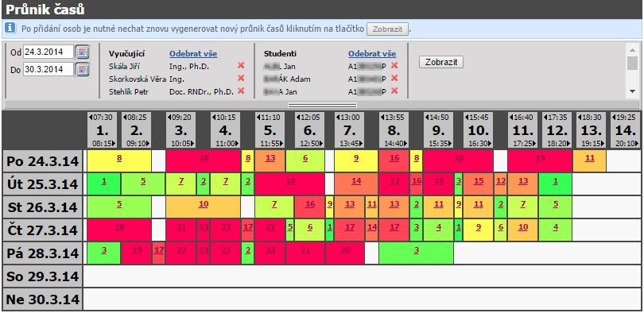Select time slot 1. header 07:30
This screenshot has width=644, height=313.
(103, 130)
